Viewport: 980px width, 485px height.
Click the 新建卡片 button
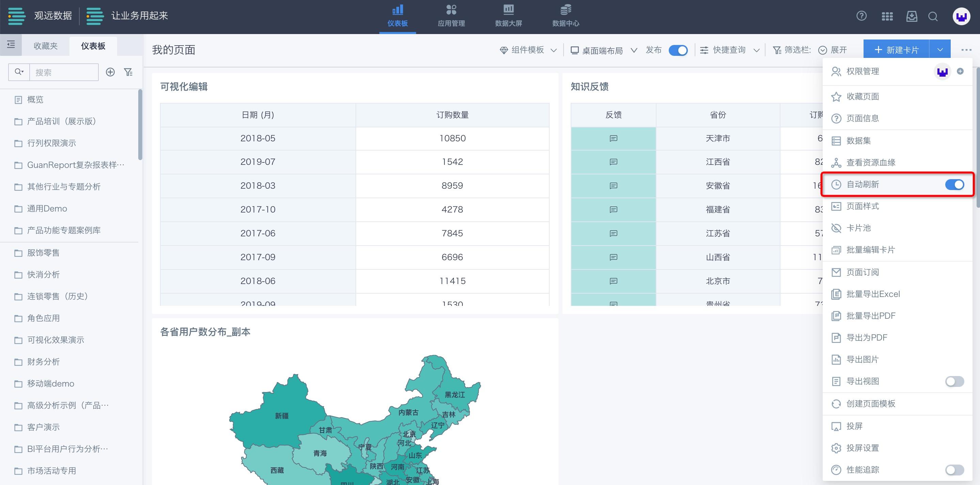point(896,50)
